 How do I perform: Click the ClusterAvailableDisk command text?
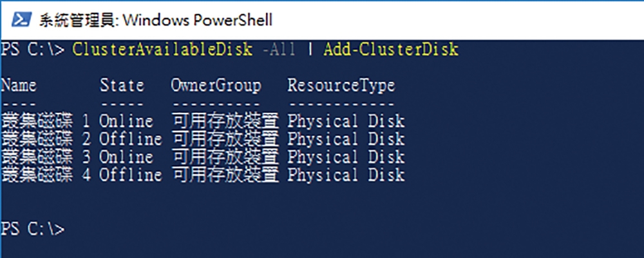click(162, 50)
